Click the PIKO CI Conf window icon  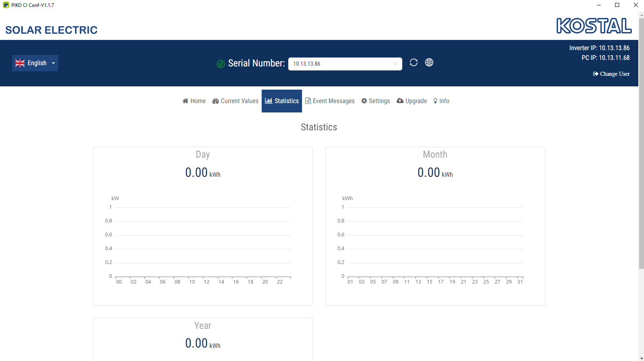point(6,5)
